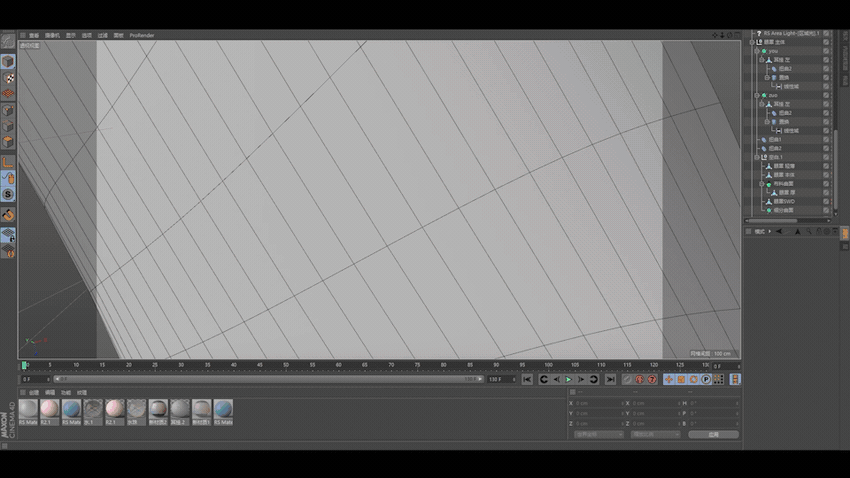Viewport: 850px width, 478px height.
Task: Collapse the top body null group
Action: (x=752, y=42)
